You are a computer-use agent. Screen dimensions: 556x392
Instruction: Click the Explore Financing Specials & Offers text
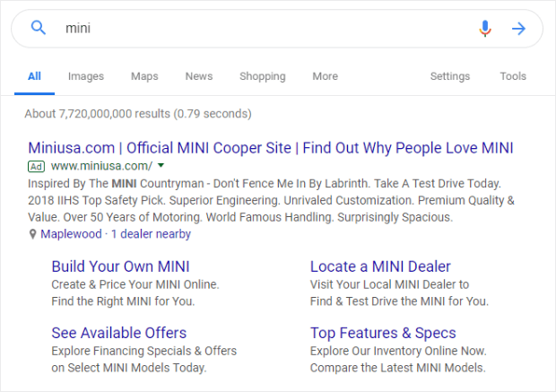point(144,352)
